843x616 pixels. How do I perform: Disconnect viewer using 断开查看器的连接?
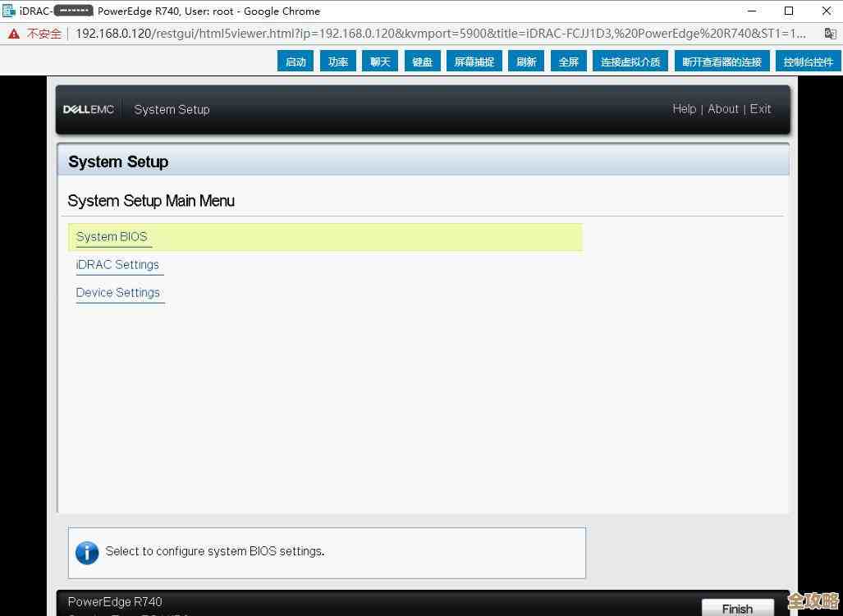[x=722, y=62]
